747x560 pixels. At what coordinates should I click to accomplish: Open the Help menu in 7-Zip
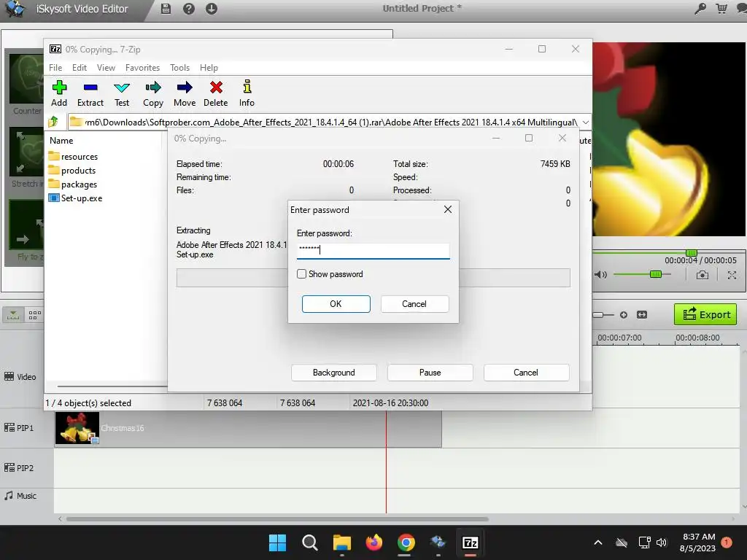click(x=209, y=68)
